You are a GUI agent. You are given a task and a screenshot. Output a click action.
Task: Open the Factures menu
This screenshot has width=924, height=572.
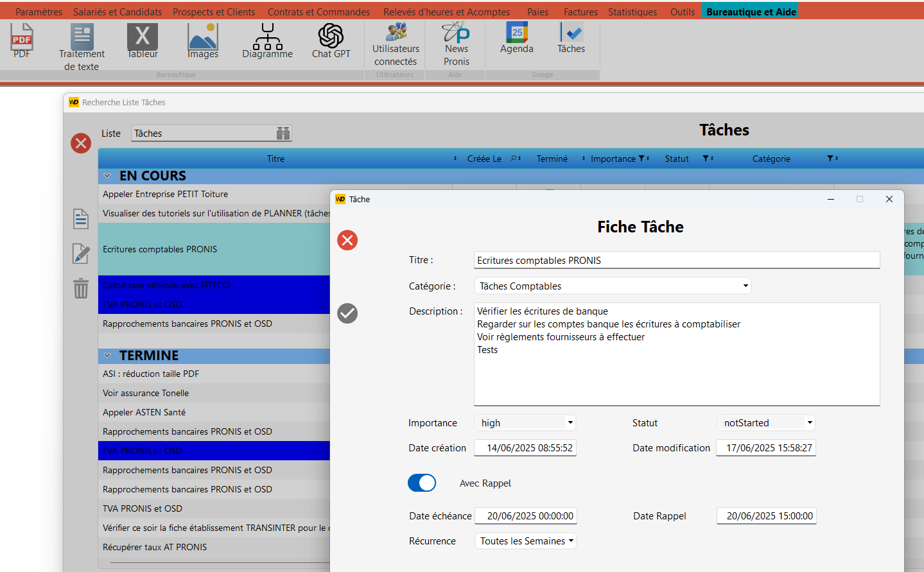click(x=580, y=12)
